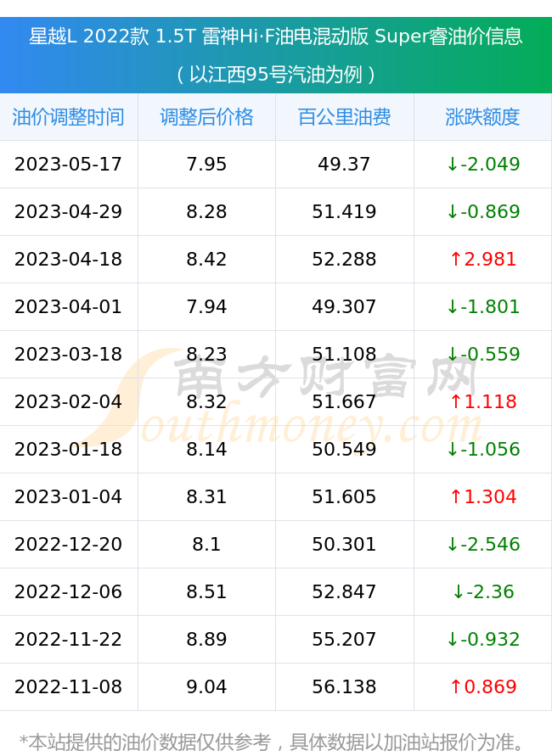Click the fuel cost value 51.667

click(x=344, y=401)
